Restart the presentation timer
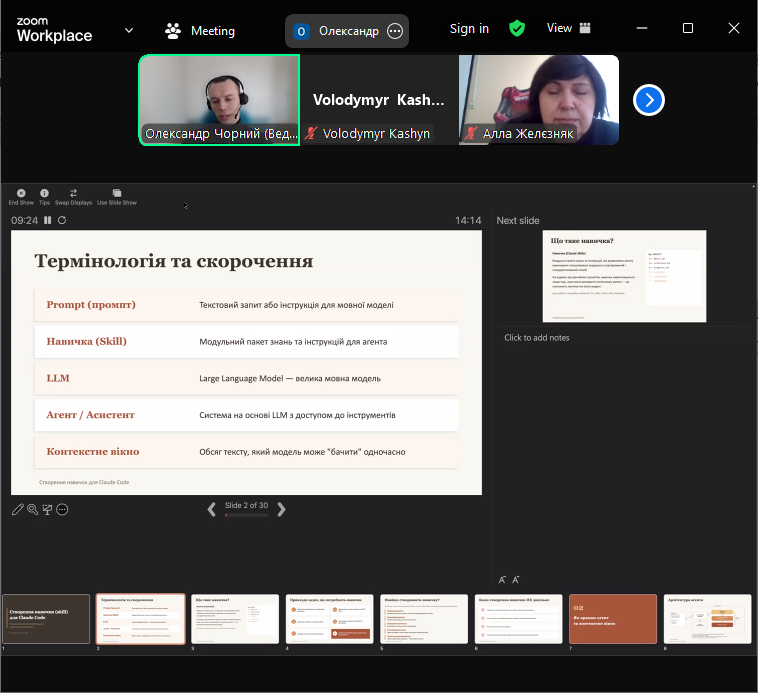This screenshot has width=758, height=693. [x=62, y=220]
